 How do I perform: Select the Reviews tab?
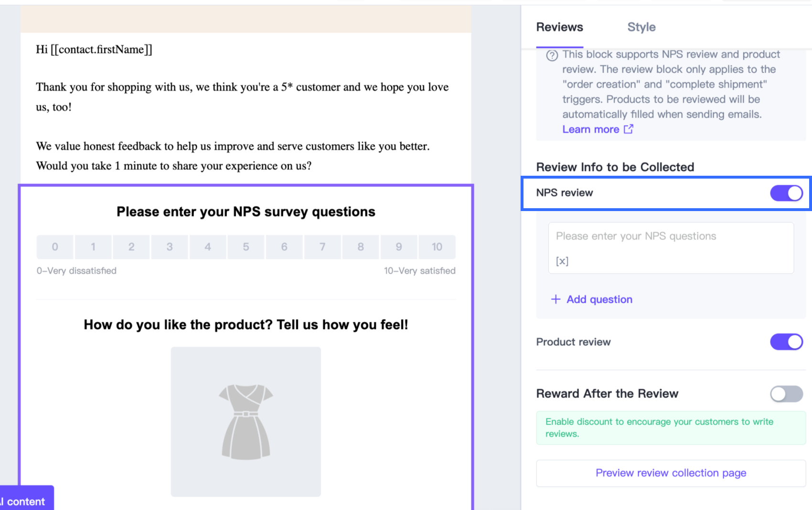coord(559,27)
